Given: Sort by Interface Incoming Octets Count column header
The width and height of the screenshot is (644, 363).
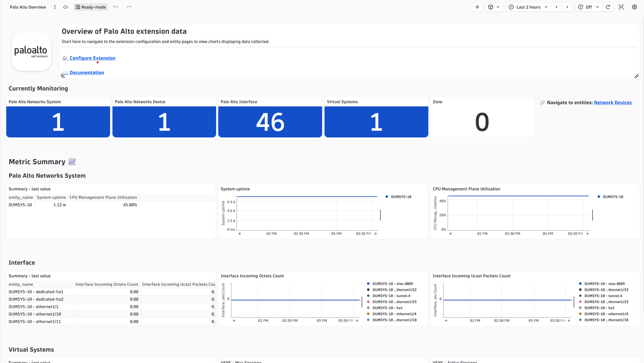Looking at the screenshot, I should (107, 284).
